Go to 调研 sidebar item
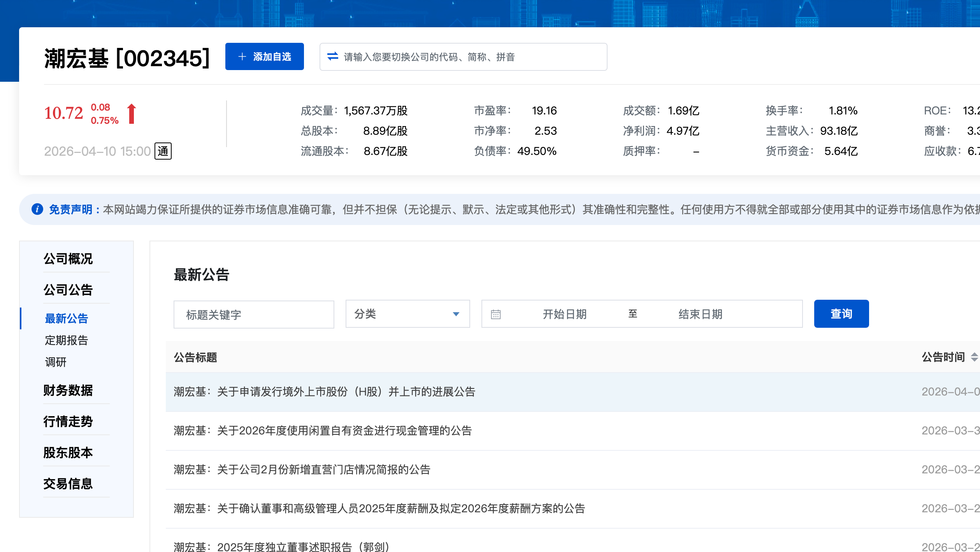This screenshot has height=552, width=980. click(x=56, y=362)
